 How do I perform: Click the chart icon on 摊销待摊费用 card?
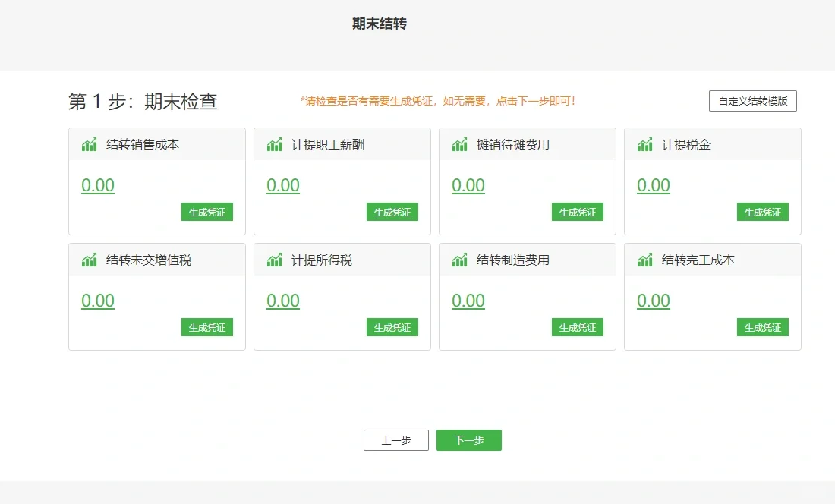coord(459,143)
